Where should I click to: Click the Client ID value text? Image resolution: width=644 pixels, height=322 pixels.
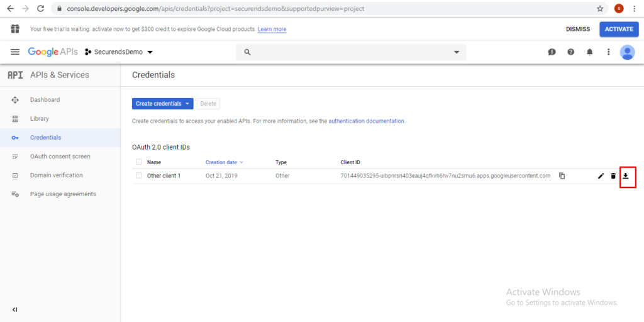pos(445,176)
